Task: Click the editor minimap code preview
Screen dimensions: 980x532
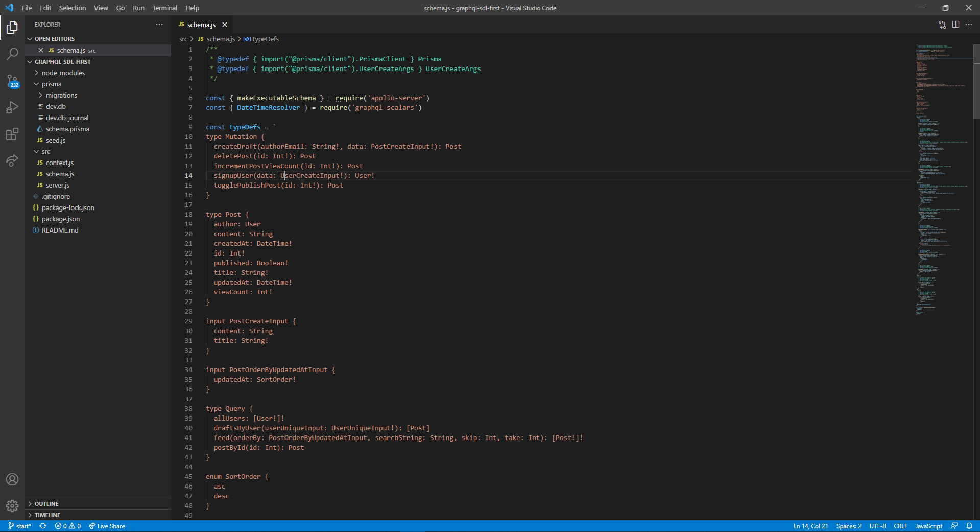Action: [x=942, y=179]
